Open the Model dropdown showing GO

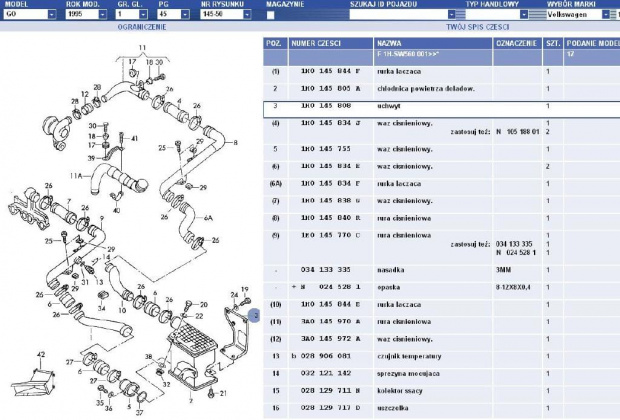(51, 16)
